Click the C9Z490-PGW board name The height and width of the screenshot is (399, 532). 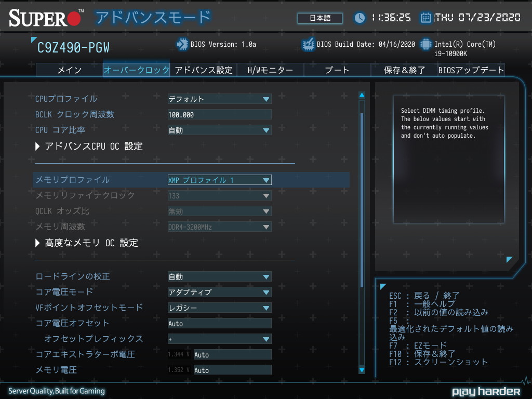pyautogui.click(x=73, y=48)
